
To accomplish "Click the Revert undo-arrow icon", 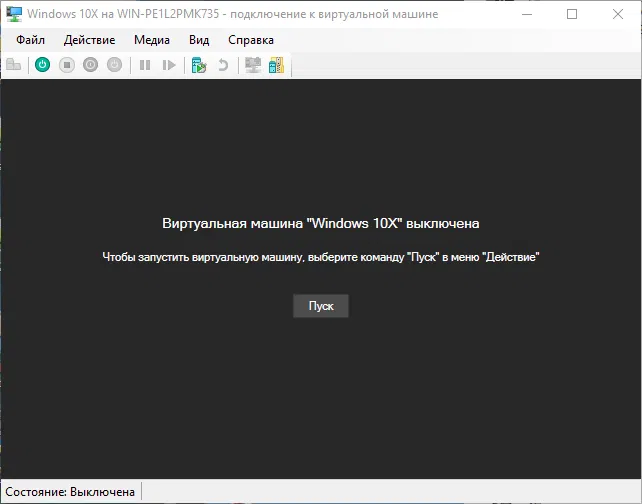I will pyautogui.click(x=223, y=65).
